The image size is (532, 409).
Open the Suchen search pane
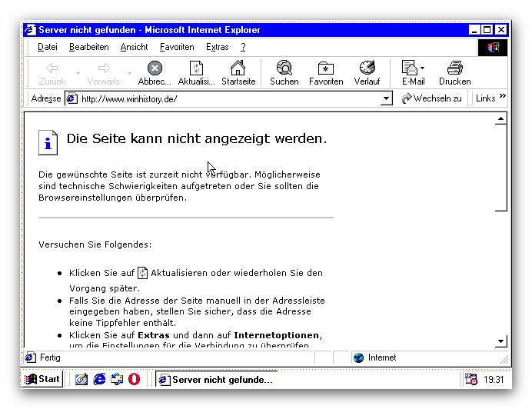(284, 69)
